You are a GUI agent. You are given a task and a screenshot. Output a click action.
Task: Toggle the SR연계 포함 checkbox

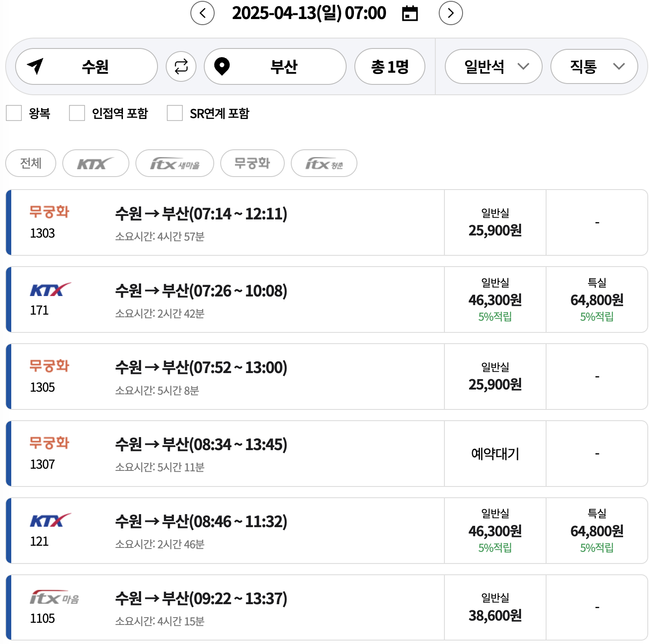tap(175, 113)
